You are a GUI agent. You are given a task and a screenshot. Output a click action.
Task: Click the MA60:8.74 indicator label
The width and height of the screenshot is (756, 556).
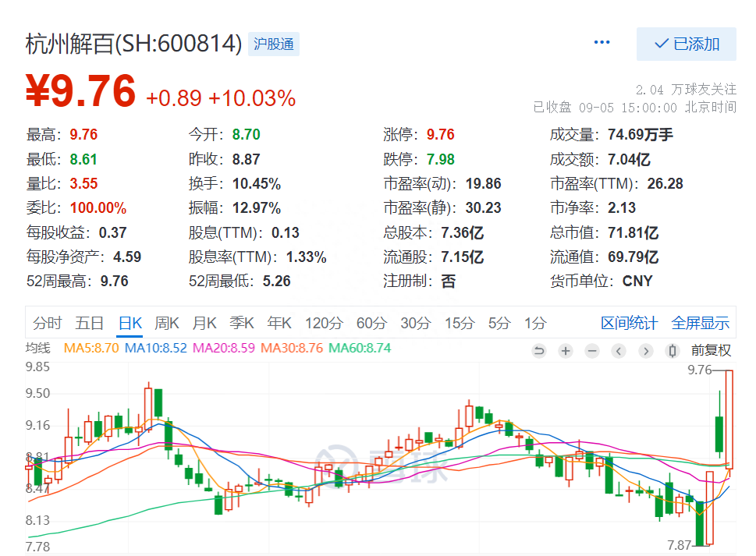[x=360, y=348]
